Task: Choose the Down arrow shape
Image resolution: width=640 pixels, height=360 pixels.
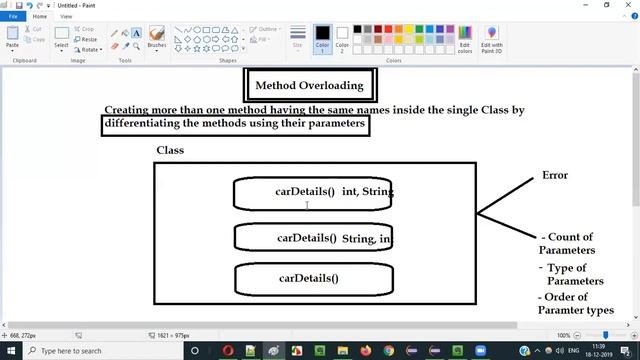Action: point(178,49)
